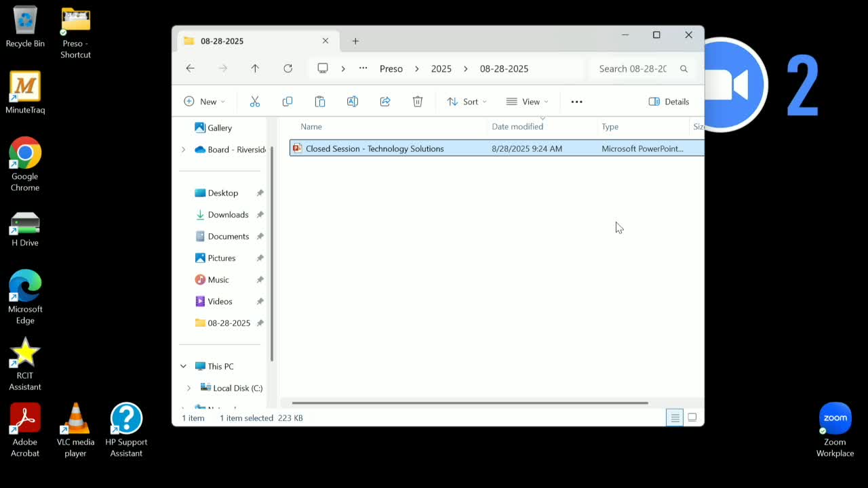
Task: Open the See more ellipsis menu
Action: pyautogui.click(x=576, y=102)
